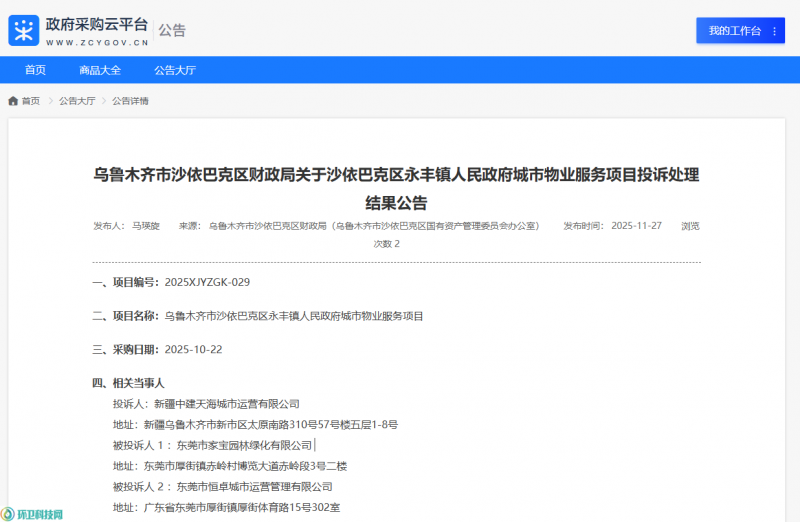Click the breadcrumb chevron before 公告详情

104,101
